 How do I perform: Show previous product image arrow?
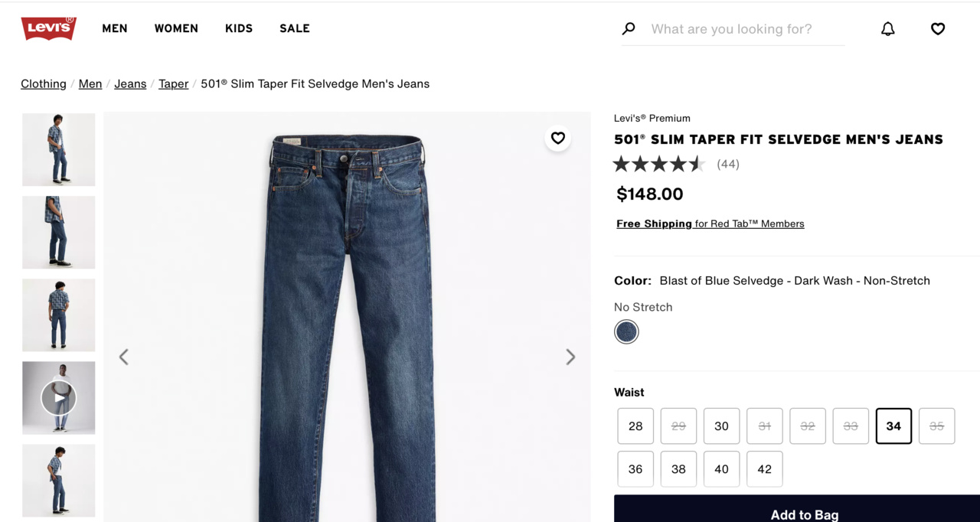click(124, 357)
